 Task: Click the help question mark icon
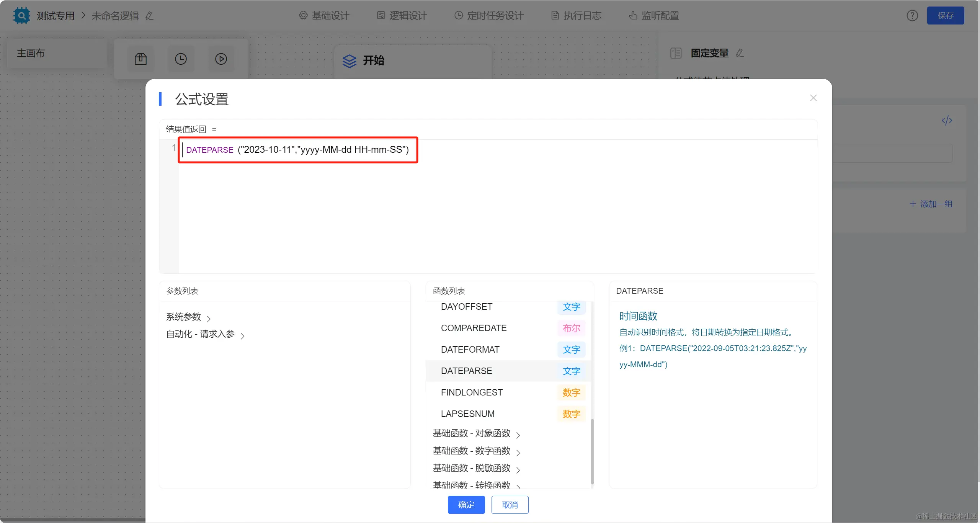pyautogui.click(x=912, y=16)
